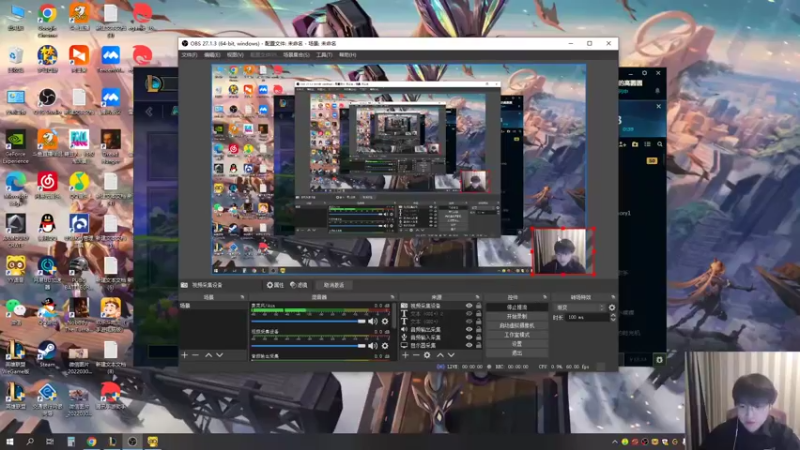800x450 pixels.
Task: Open transition properties gear next to 渐变
Action: pos(612,308)
